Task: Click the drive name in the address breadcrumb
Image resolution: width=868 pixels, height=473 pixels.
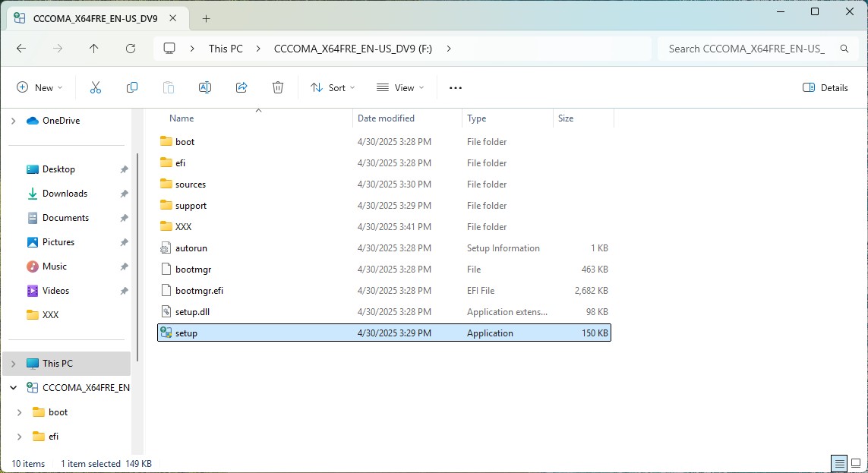Action: (352, 49)
